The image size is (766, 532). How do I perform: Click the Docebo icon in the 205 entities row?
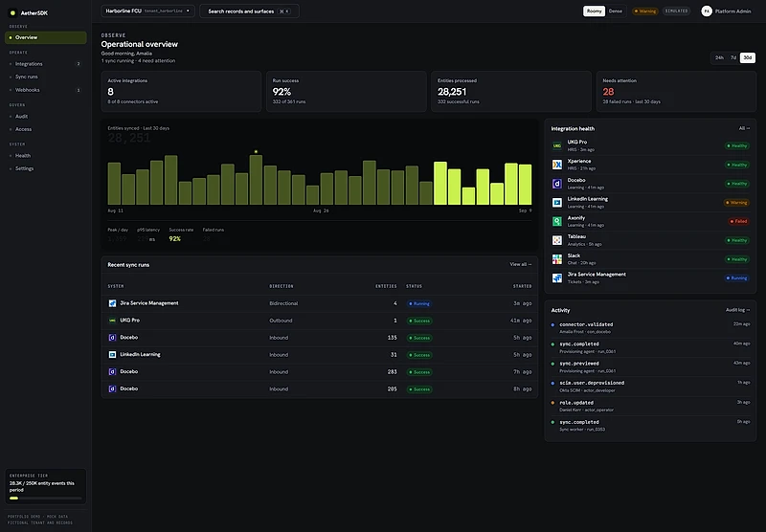pyautogui.click(x=112, y=389)
